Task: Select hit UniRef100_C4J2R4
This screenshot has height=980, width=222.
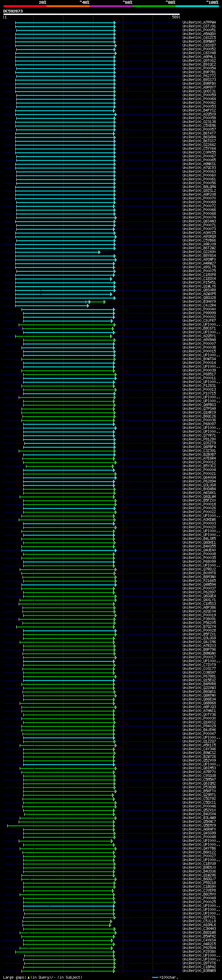Action: 199,306
